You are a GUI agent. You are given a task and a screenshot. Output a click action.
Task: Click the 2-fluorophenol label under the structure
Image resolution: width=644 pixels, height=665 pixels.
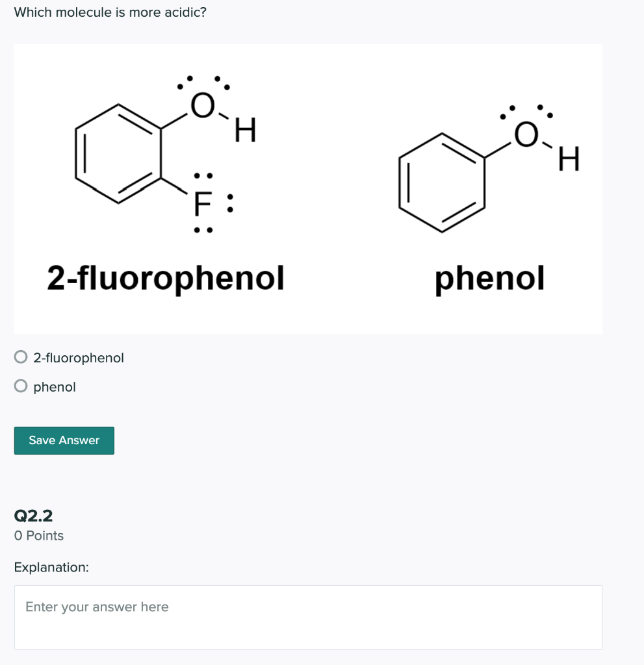(166, 279)
